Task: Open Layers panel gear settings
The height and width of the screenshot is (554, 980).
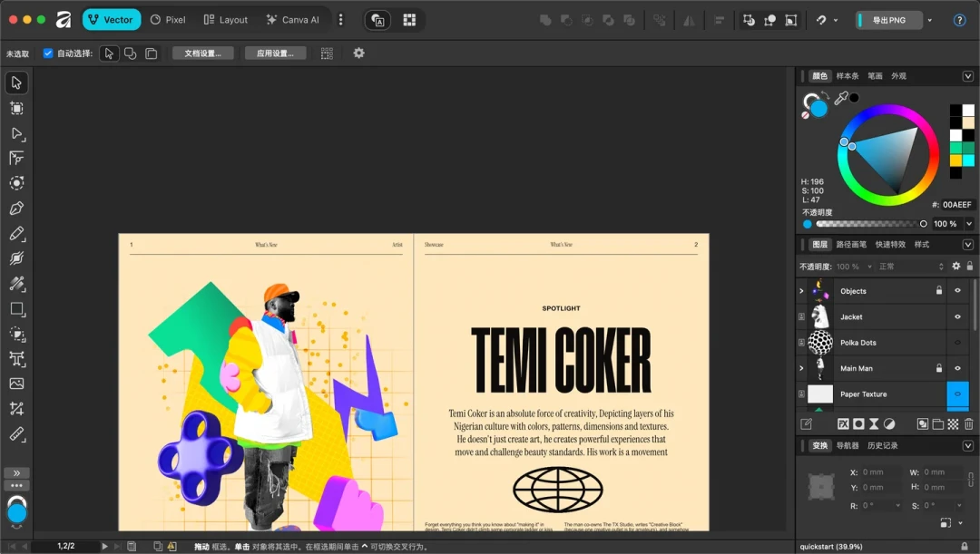Action: tap(955, 266)
